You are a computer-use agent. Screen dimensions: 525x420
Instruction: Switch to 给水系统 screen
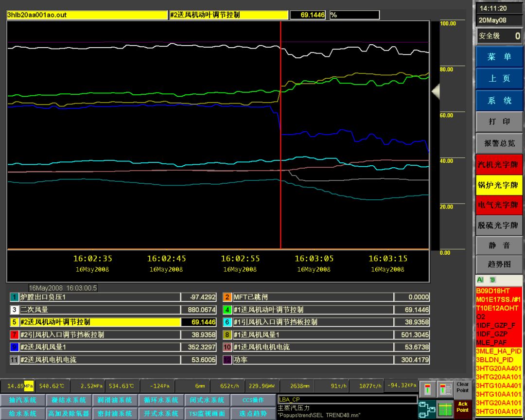23,414
